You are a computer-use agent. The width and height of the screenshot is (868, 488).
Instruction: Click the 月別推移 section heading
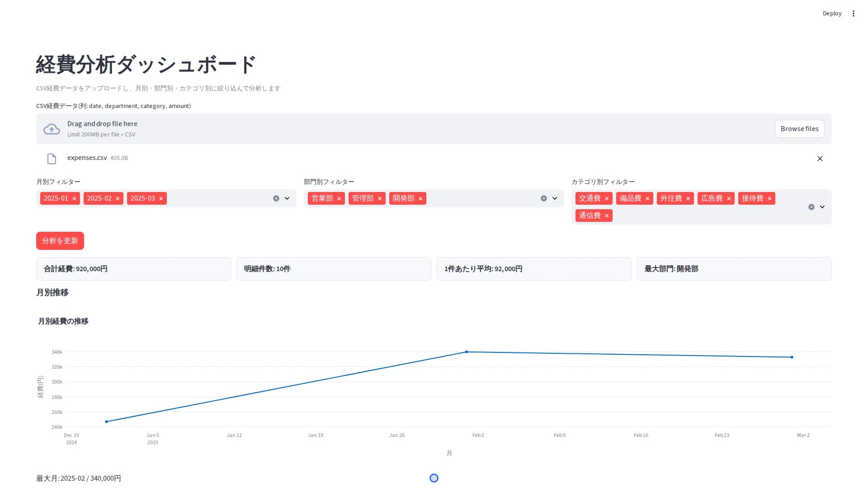[x=52, y=292]
